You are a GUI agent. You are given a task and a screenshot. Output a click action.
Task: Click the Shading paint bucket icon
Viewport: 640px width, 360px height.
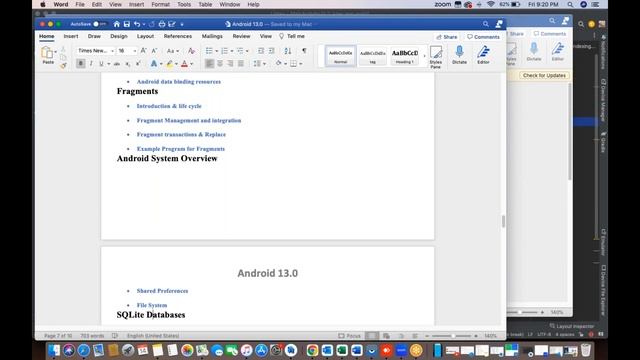(x=278, y=64)
